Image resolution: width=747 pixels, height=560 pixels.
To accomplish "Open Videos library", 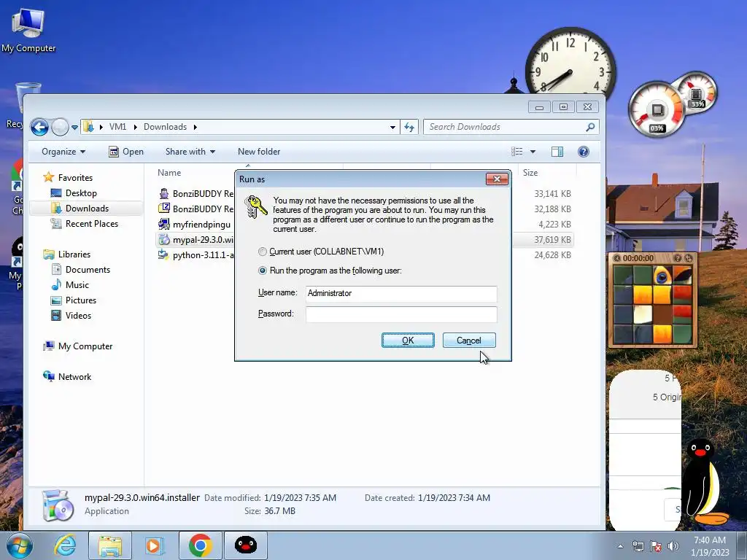I will click(78, 315).
